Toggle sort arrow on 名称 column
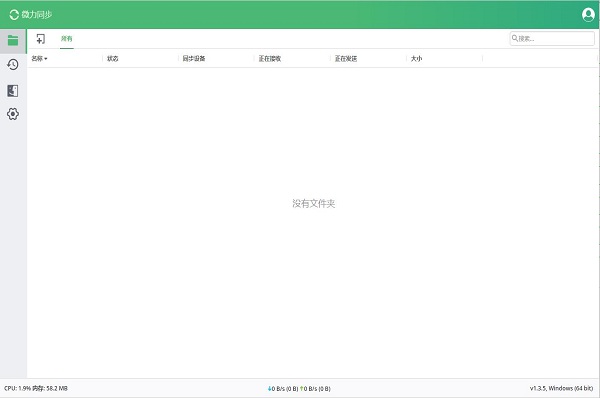600x398 pixels. coord(46,59)
